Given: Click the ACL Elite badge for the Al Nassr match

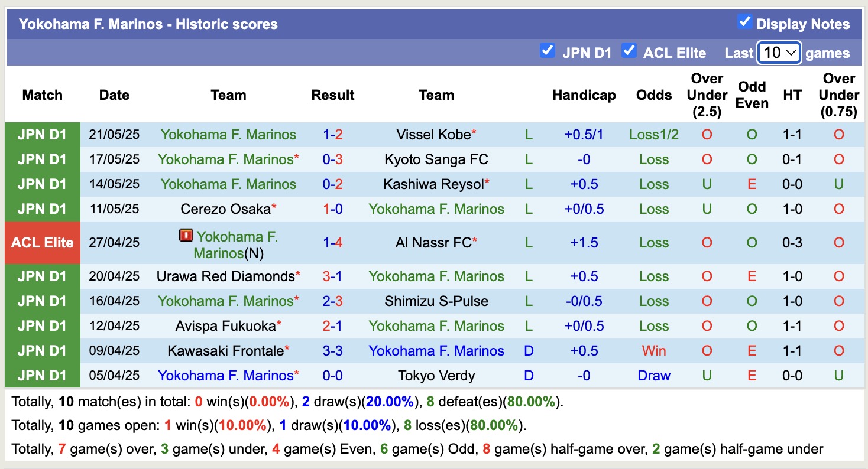Looking at the screenshot, I should coord(42,242).
